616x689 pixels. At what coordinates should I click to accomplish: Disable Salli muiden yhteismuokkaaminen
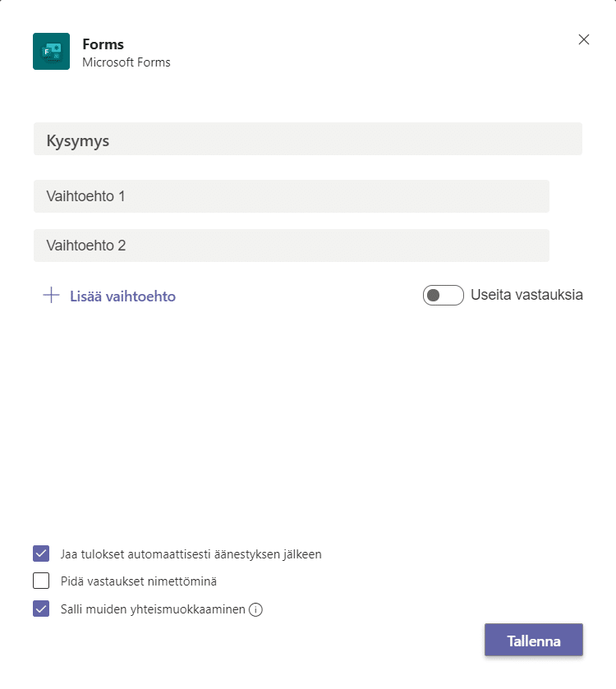point(41,609)
